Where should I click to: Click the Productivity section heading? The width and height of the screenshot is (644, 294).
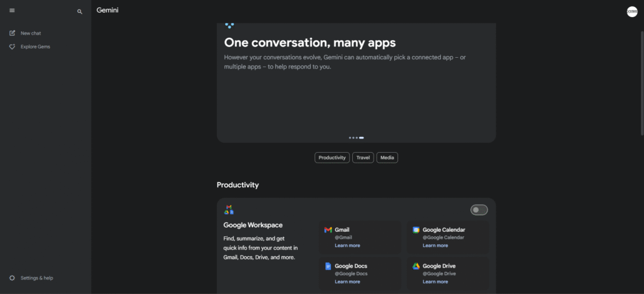pos(238,185)
